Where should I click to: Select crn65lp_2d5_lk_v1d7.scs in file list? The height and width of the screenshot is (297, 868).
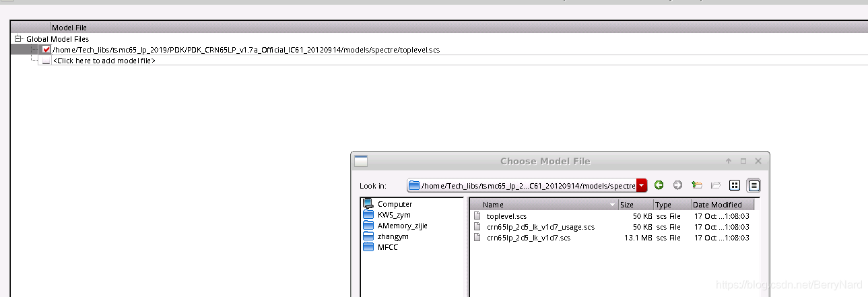[528, 238]
